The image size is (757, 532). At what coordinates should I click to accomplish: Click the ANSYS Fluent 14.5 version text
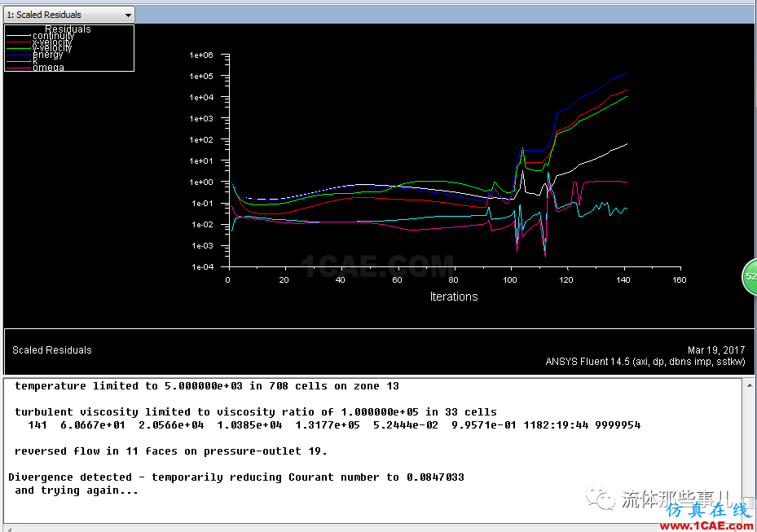point(645,362)
